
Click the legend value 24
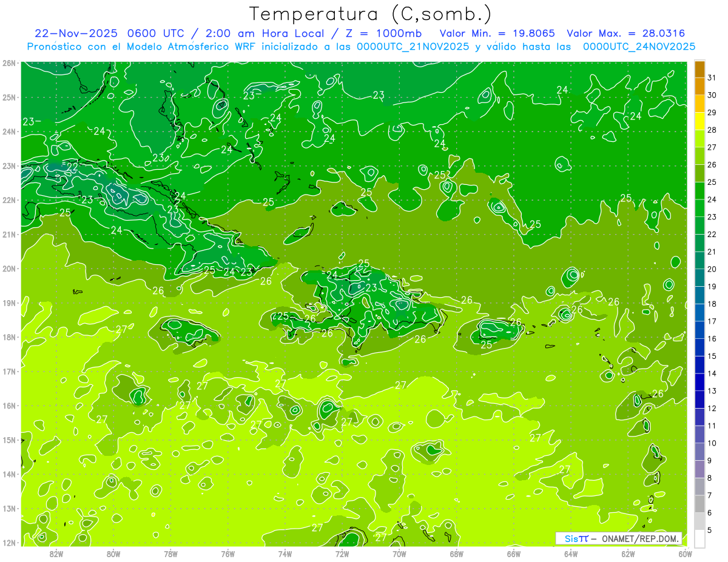(x=712, y=199)
